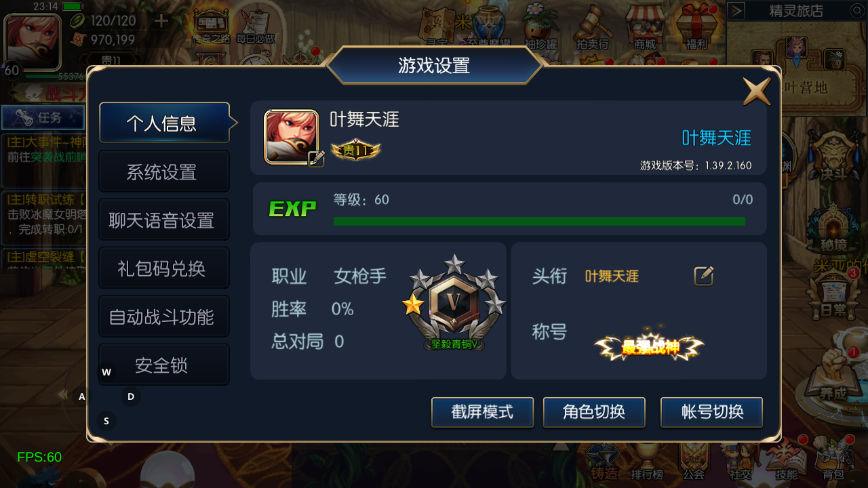Viewport: 868px width, 488px height.
Task: Open the 背包 backpack icon
Action: click(833, 461)
